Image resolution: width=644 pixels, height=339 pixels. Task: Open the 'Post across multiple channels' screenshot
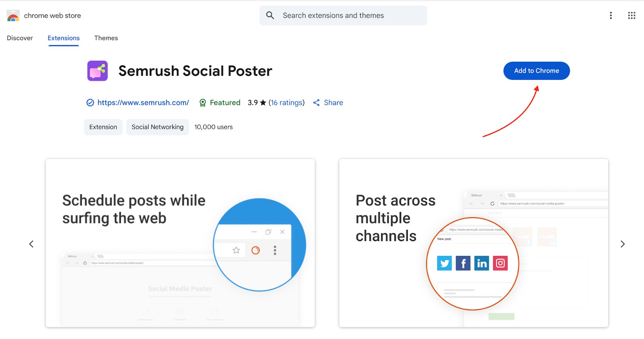pos(473,243)
